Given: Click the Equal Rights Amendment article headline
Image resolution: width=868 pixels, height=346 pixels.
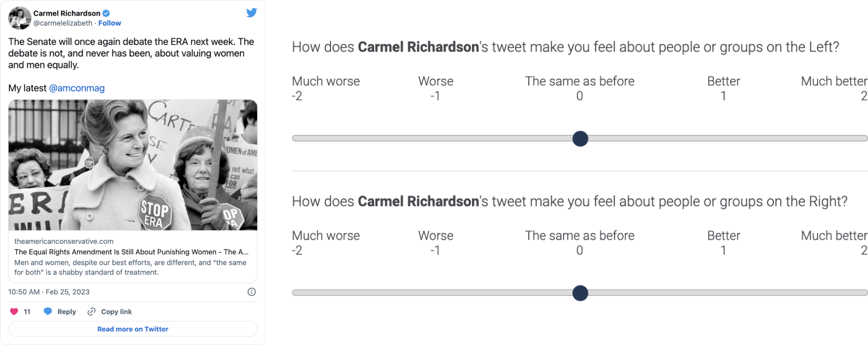Looking at the screenshot, I should 131,252.
